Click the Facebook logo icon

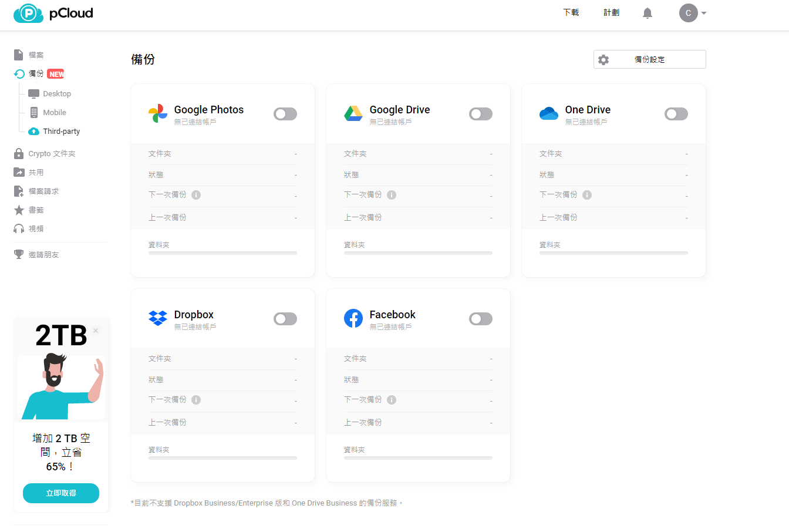click(353, 318)
